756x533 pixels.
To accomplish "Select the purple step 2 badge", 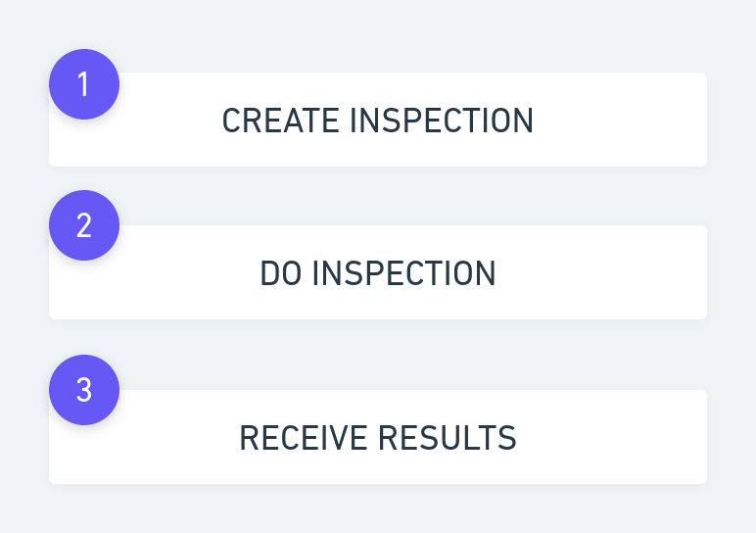I will (x=84, y=225).
